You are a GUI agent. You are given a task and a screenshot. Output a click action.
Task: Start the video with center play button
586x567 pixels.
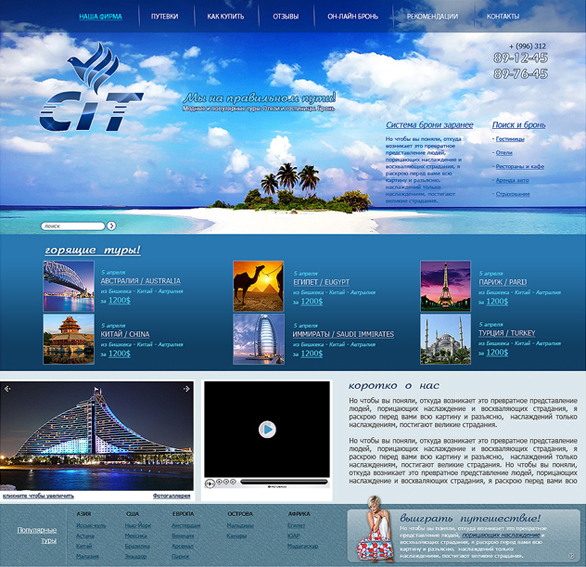pos(267,429)
